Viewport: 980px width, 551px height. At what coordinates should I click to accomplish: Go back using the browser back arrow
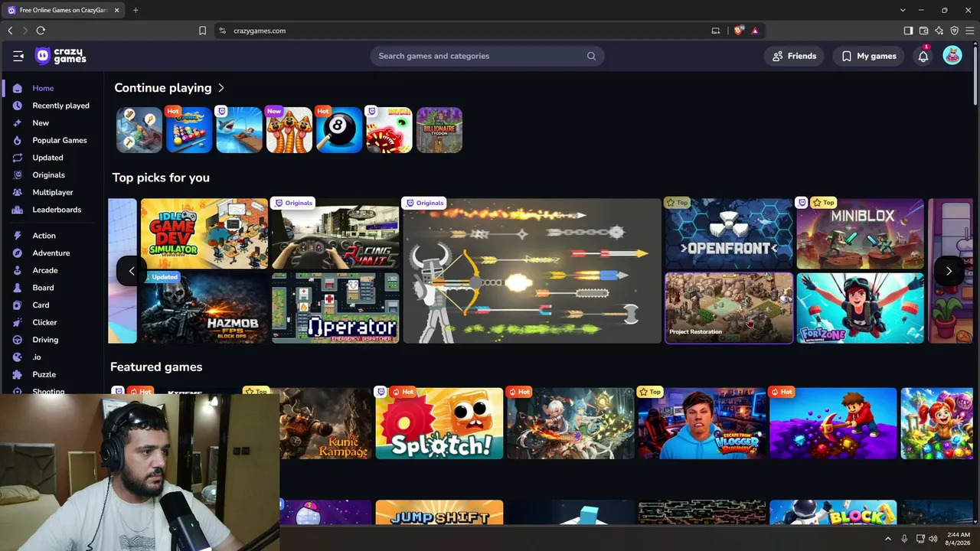click(10, 31)
